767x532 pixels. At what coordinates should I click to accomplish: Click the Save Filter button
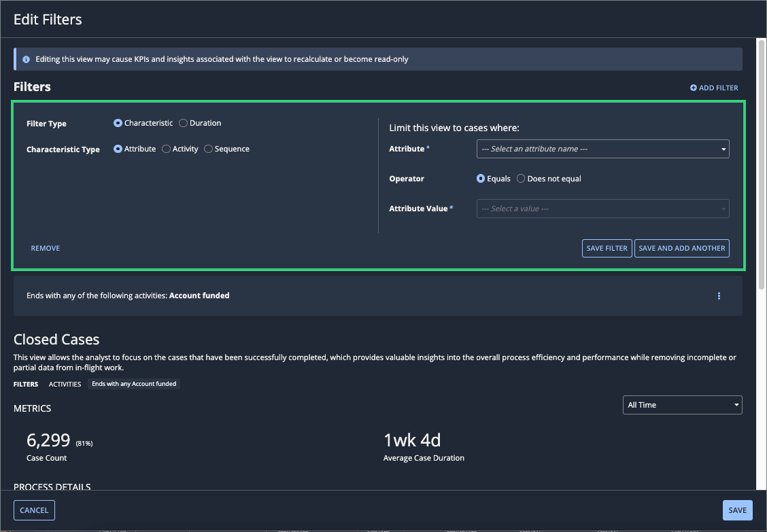(607, 249)
